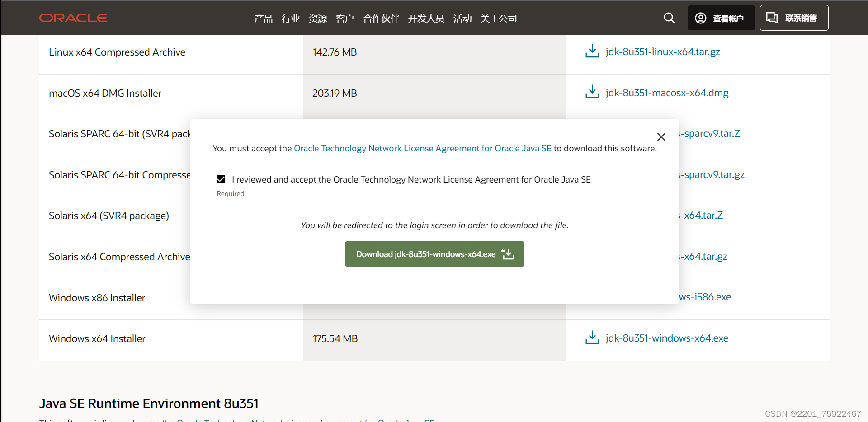Open the 合作伙伴 menu

click(381, 19)
